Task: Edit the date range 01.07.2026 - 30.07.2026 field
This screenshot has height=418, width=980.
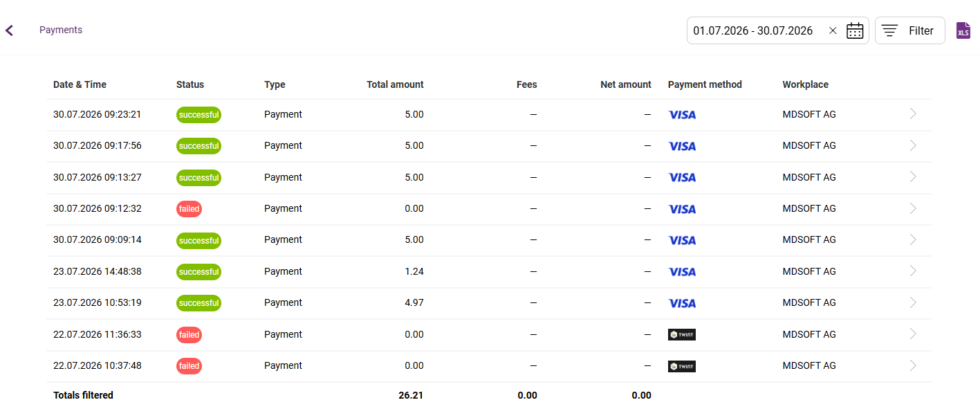Action: (753, 30)
